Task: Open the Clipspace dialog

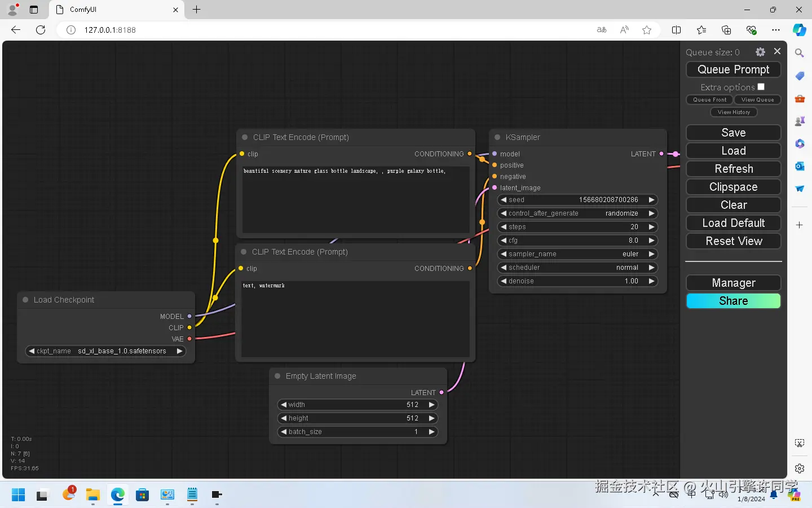Action: pyautogui.click(x=733, y=187)
